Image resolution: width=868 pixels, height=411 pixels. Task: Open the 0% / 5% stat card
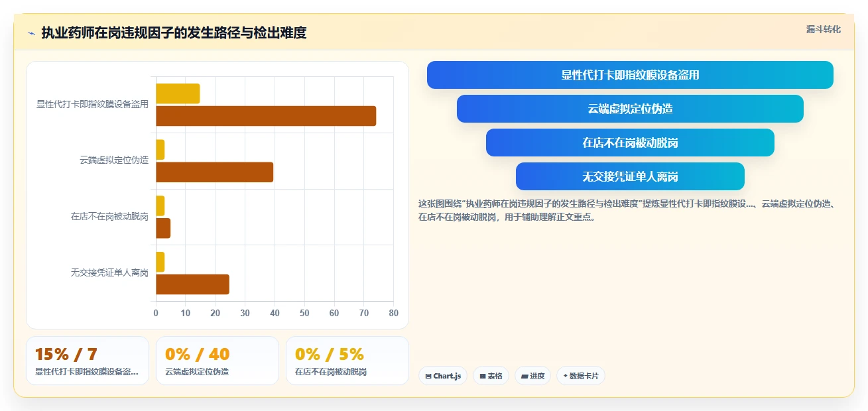click(347, 361)
